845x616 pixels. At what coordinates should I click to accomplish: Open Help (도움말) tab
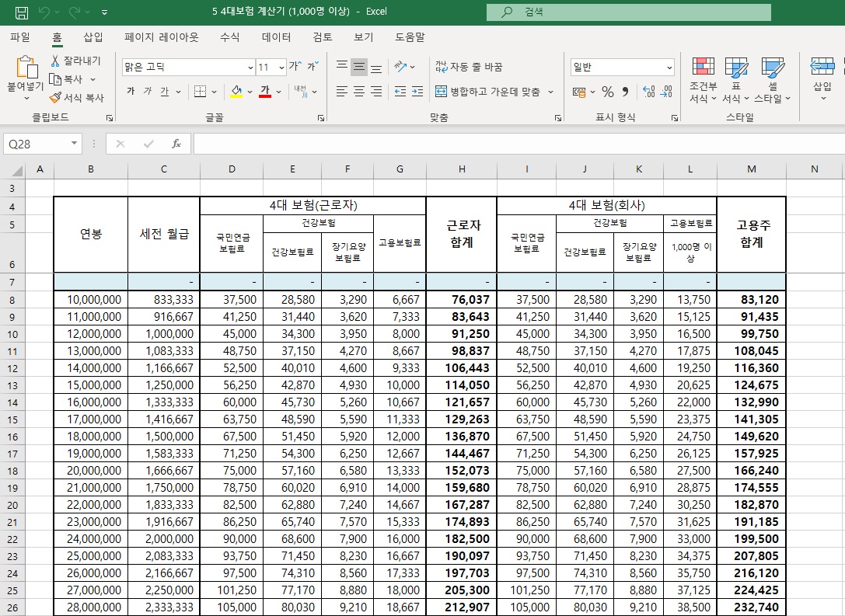pos(410,37)
